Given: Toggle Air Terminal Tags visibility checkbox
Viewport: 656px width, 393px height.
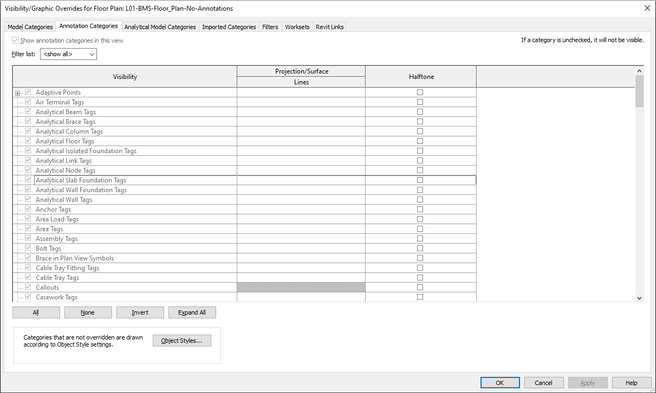Looking at the screenshot, I should click(x=28, y=102).
